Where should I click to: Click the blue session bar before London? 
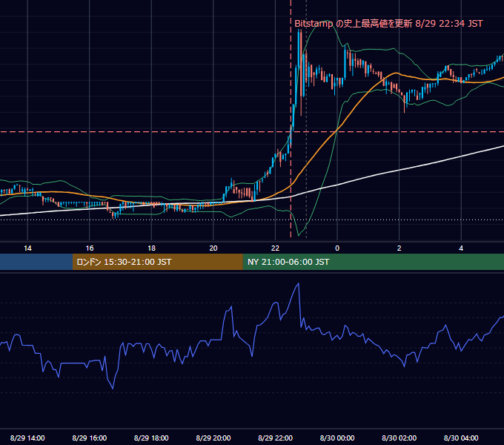(36, 262)
